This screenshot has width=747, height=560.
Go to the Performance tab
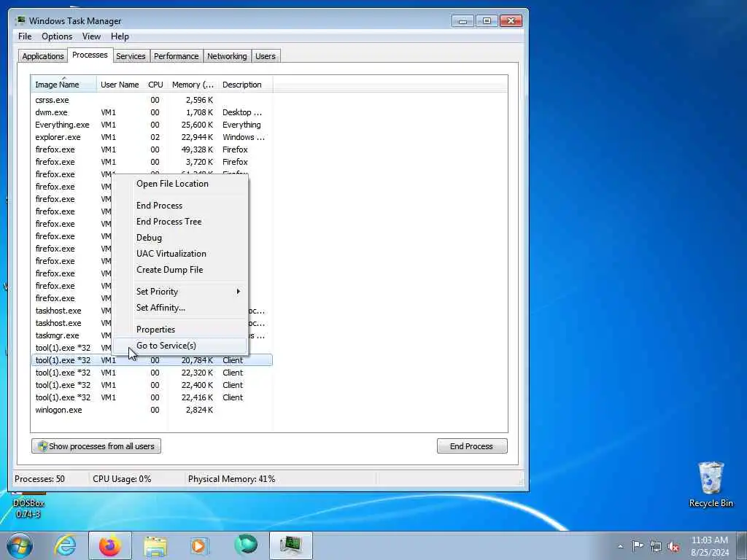pos(177,56)
